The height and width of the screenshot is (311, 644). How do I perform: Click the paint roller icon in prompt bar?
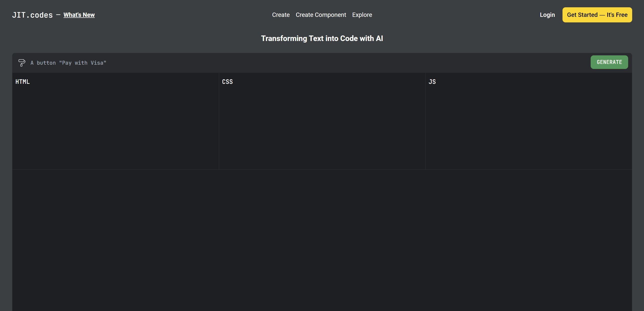click(22, 63)
